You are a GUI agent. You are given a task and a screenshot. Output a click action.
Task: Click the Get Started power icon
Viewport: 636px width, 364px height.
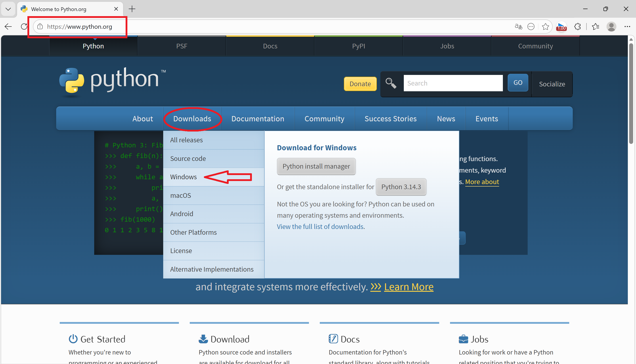(x=73, y=339)
